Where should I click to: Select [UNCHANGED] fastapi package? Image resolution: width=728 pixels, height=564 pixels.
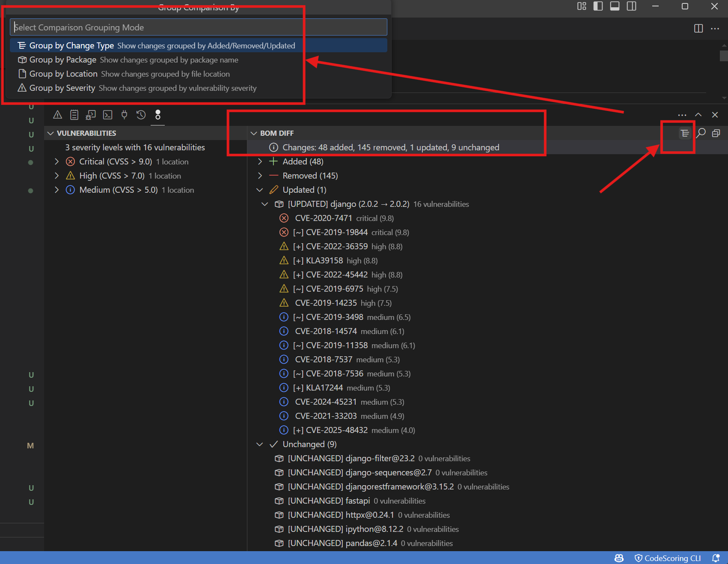487,501
